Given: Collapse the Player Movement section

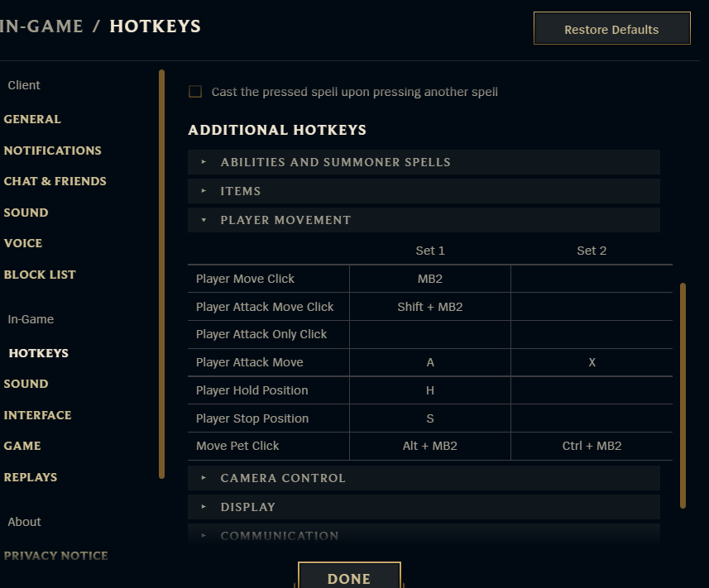Looking at the screenshot, I should 285,220.
